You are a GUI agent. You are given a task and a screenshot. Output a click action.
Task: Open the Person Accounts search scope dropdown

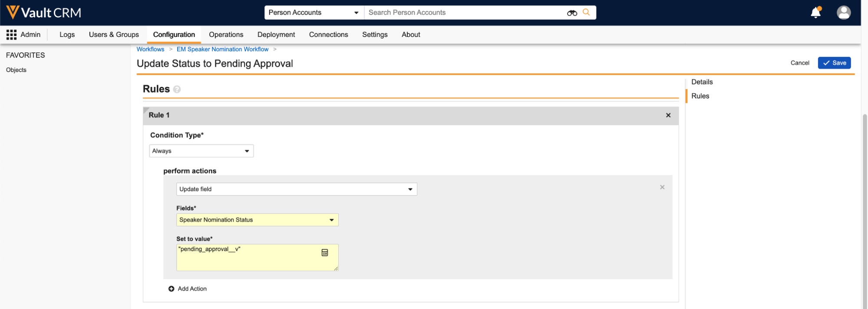click(314, 13)
